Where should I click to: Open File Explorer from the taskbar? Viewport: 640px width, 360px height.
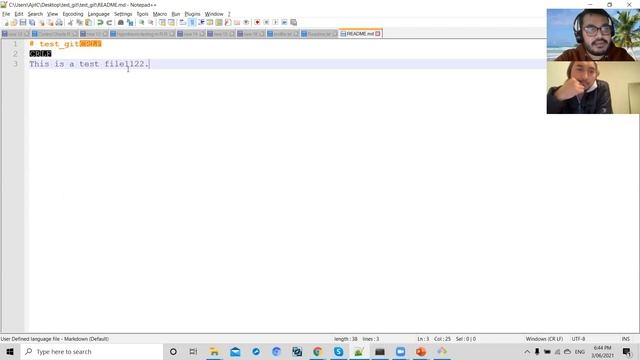pos(214,351)
